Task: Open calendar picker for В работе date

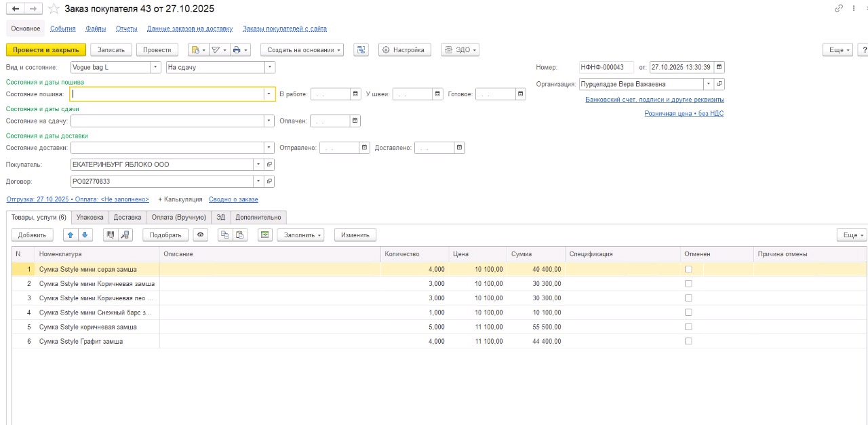Action: tap(355, 94)
